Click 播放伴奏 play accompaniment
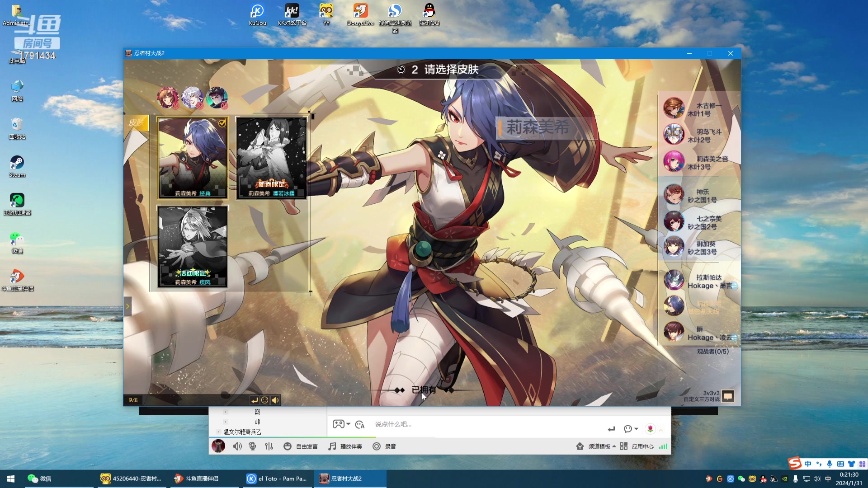 (345, 446)
